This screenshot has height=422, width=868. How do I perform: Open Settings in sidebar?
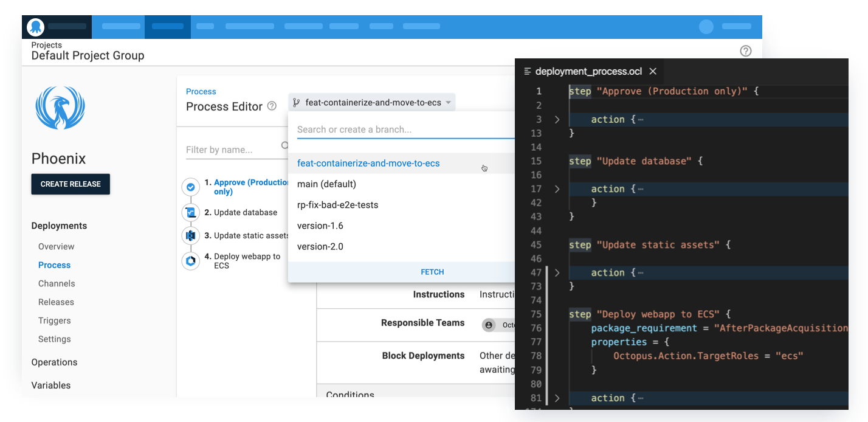pyautogui.click(x=54, y=339)
